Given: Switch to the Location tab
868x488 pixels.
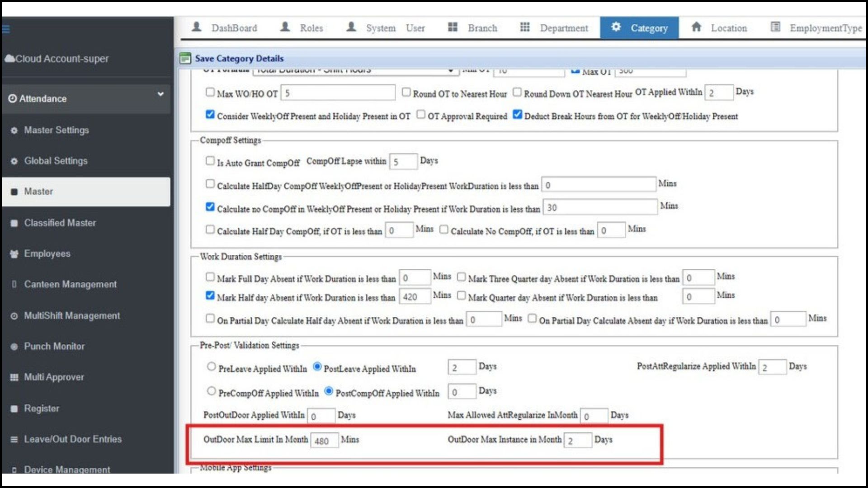Looking at the screenshot, I should (719, 28).
